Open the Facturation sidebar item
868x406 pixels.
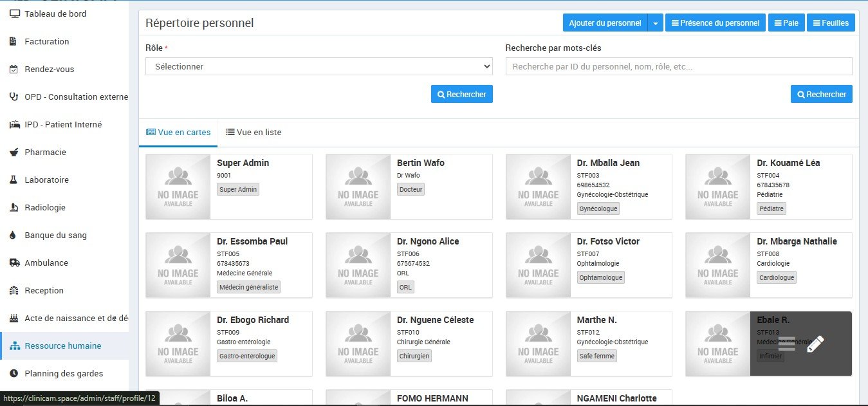click(x=46, y=41)
